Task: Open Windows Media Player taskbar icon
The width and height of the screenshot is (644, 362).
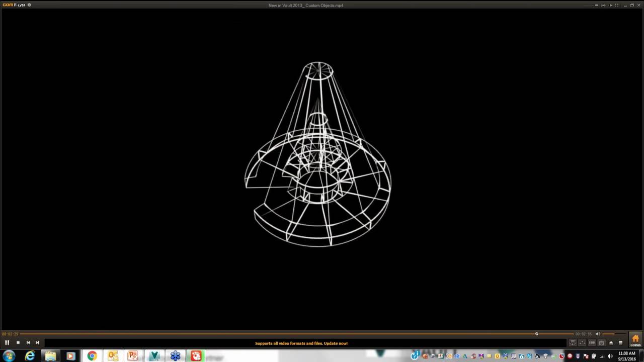Action: coord(71,356)
